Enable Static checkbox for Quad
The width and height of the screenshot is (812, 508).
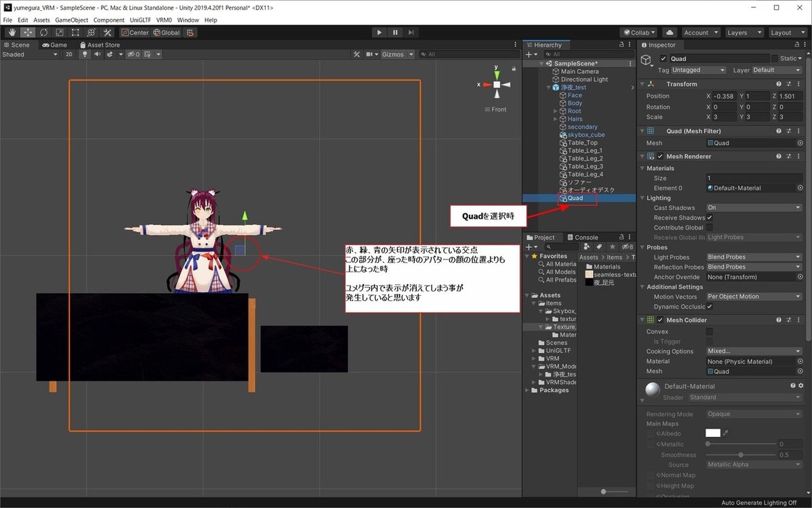point(775,59)
